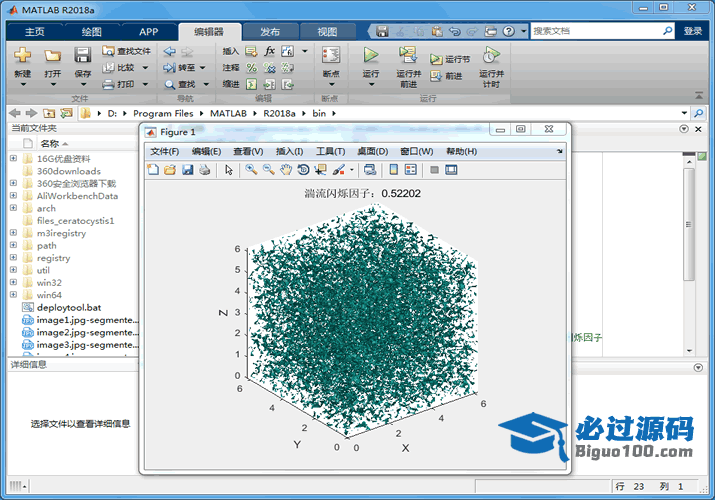Click Run and Time (运行并计时) icon
Screen dimensions: 715x500
point(491,55)
